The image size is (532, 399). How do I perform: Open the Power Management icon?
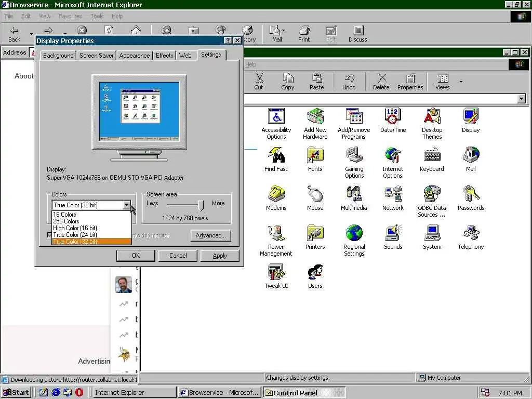click(276, 241)
